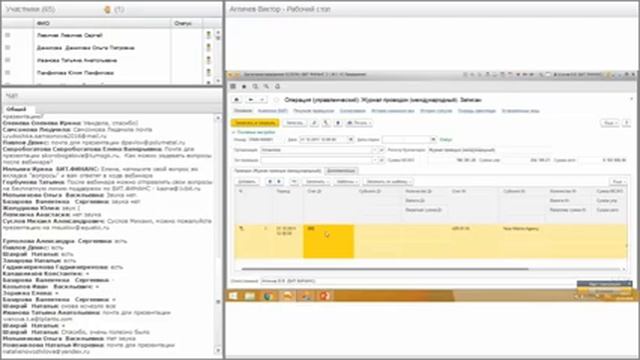The image size is (640, 360).
Task: Click open button beside Организация dropdown arrow
Action: [x=382, y=150]
